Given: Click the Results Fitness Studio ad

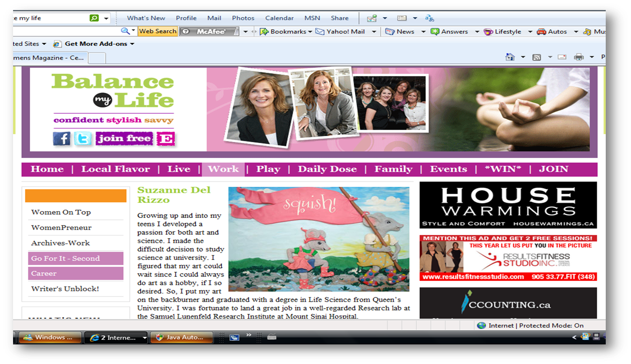Looking at the screenshot, I should (508, 258).
